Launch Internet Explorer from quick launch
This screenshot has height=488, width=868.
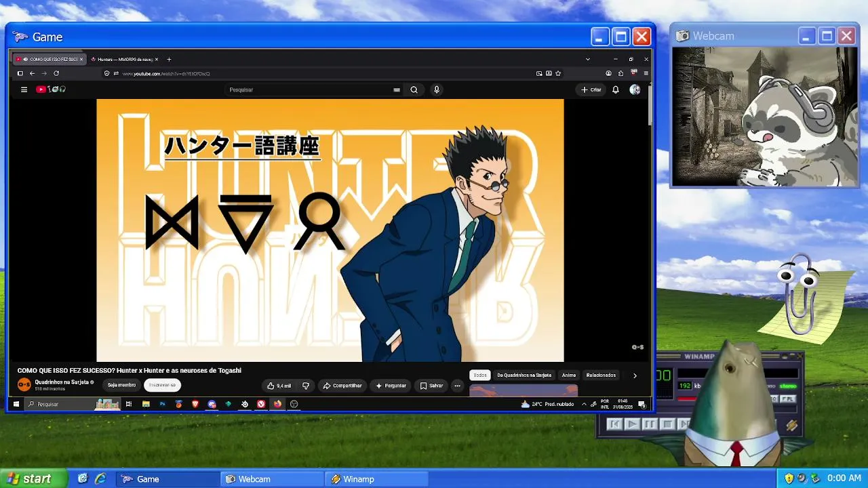click(x=100, y=479)
